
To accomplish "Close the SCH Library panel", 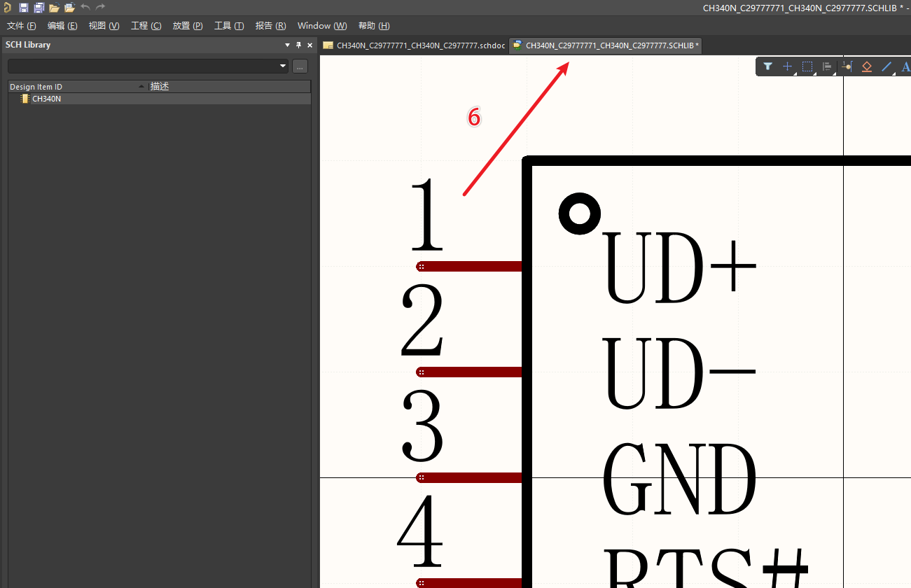I will click(x=310, y=45).
